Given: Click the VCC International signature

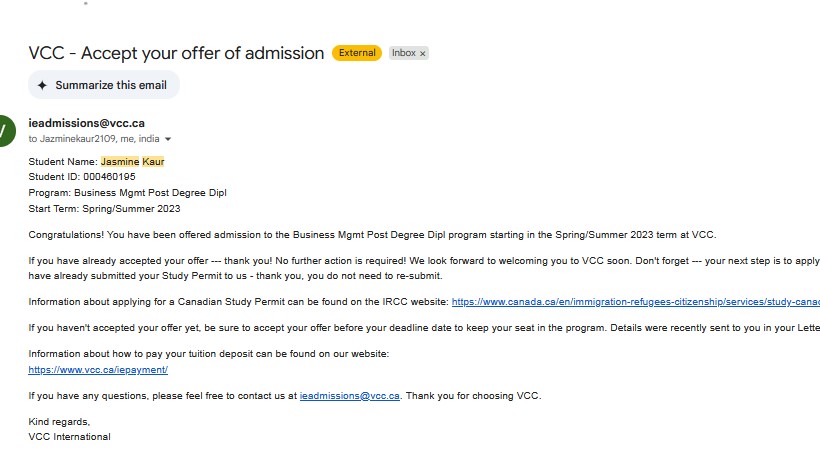Looking at the screenshot, I should coord(69,437).
